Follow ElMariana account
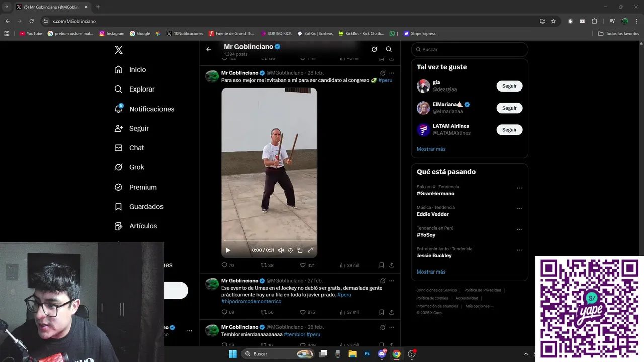 pos(509,108)
